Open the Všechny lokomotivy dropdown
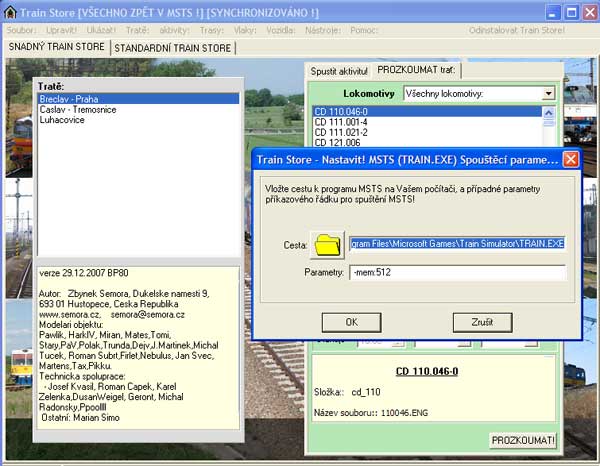The image size is (600, 466). [548, 93]
